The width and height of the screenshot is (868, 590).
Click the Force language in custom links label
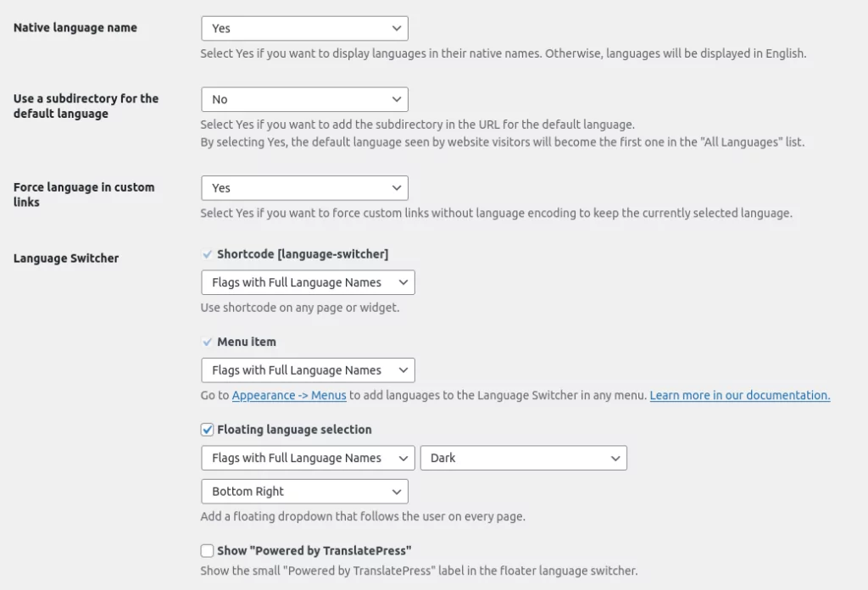coord(84,194)
